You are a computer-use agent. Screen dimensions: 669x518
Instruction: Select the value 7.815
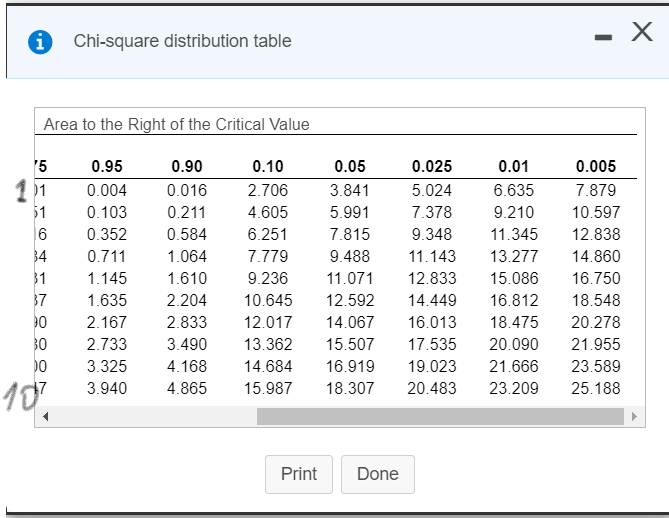coord(350,234)
